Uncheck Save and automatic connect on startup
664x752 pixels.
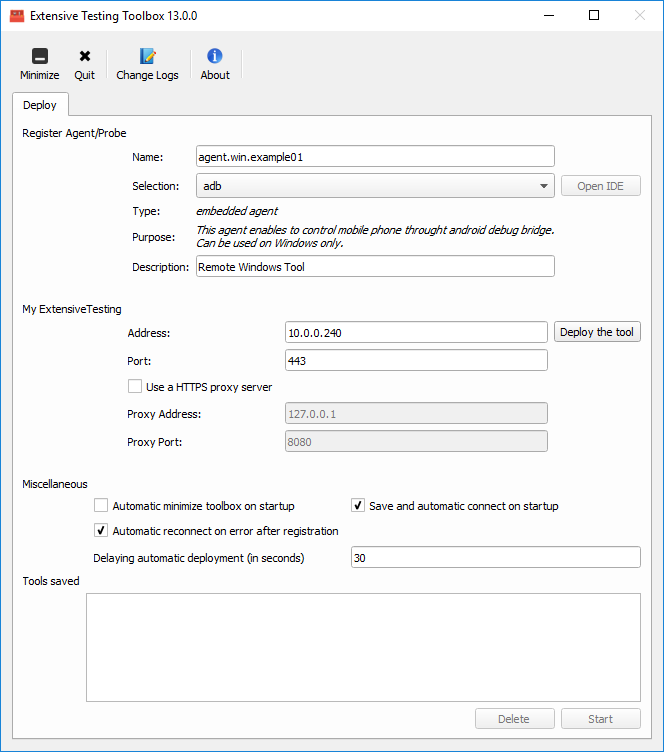point(358,505)
